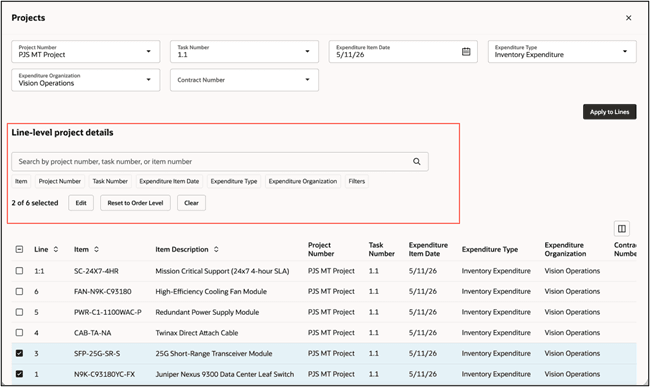Click 'Juniper Nexus 9300 Data Center Leaf Switch'
The width and height of the screenshot is (650, 387).
(225, 374)
